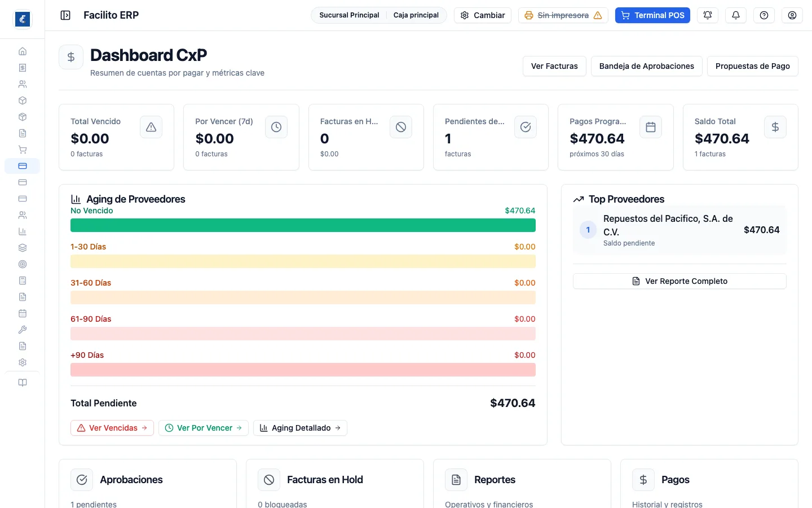Image resolution: width=812 pixels, height=508 pixels.
Task: Click the Facilito logo in the sidebar
Action: [23, 19]
